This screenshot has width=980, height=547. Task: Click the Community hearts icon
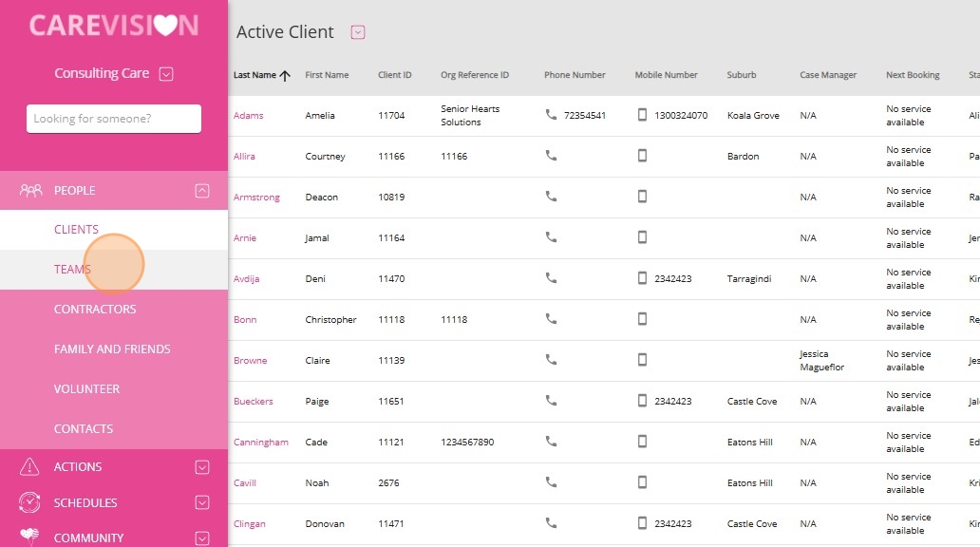29,536
